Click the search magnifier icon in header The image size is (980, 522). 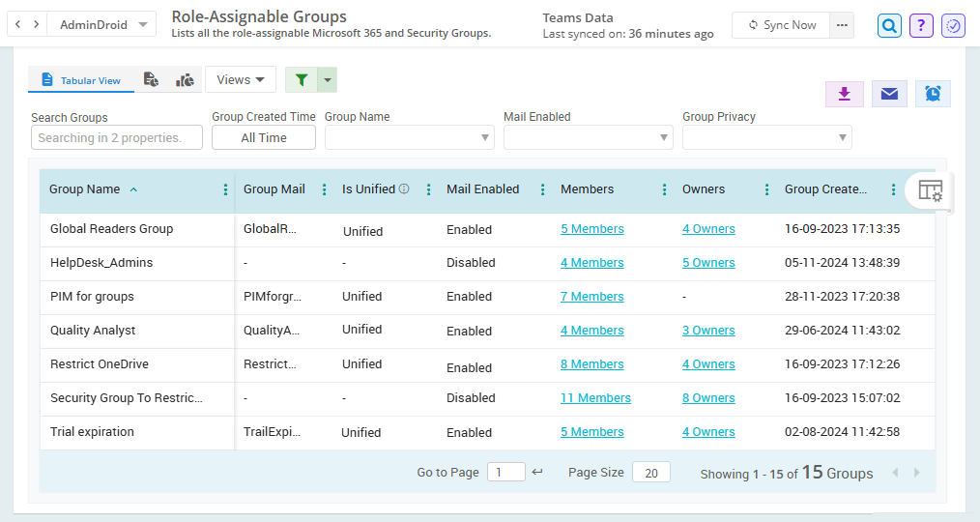tap(889, 26)
